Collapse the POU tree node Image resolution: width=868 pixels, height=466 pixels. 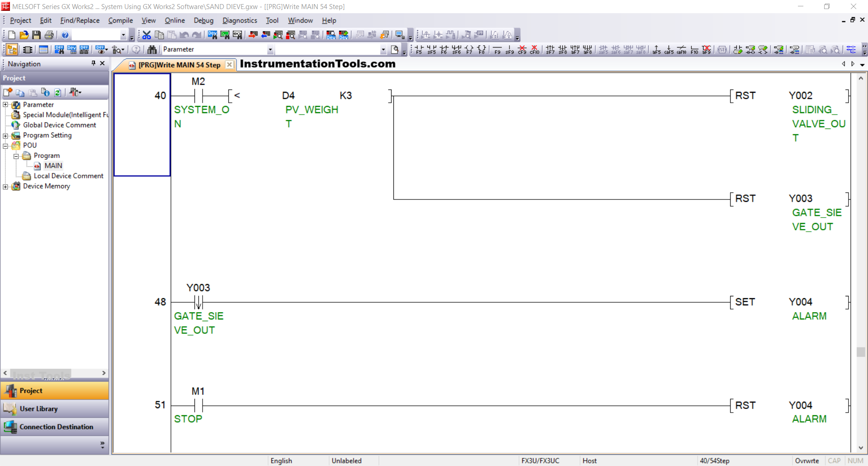click(5, 146)
